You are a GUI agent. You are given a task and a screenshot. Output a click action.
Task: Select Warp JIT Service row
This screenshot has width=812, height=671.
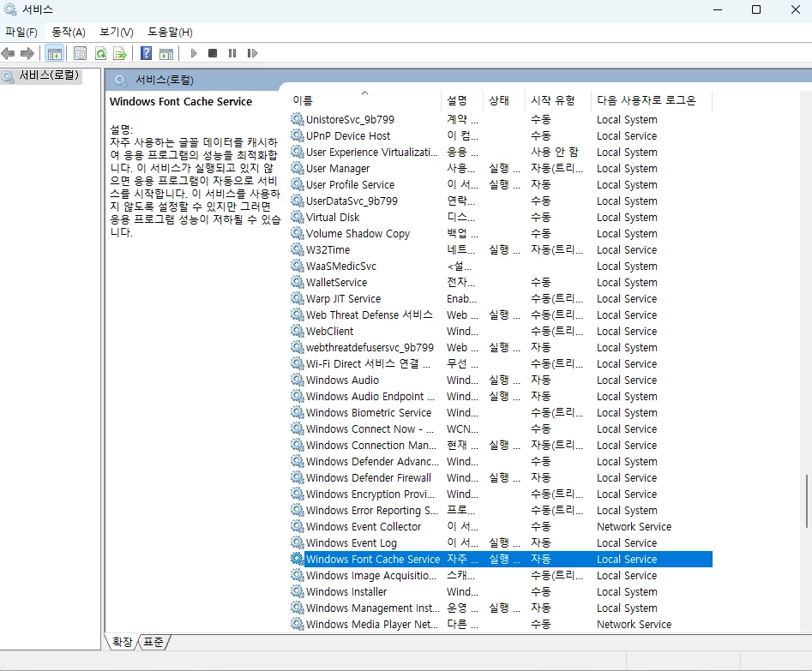click(501, 299)
